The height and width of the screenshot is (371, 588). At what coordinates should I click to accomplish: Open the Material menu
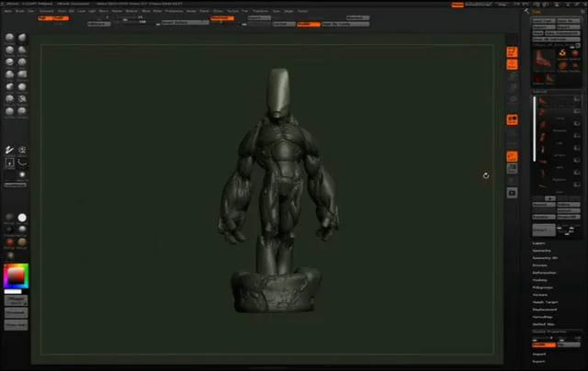pos(131,11)
